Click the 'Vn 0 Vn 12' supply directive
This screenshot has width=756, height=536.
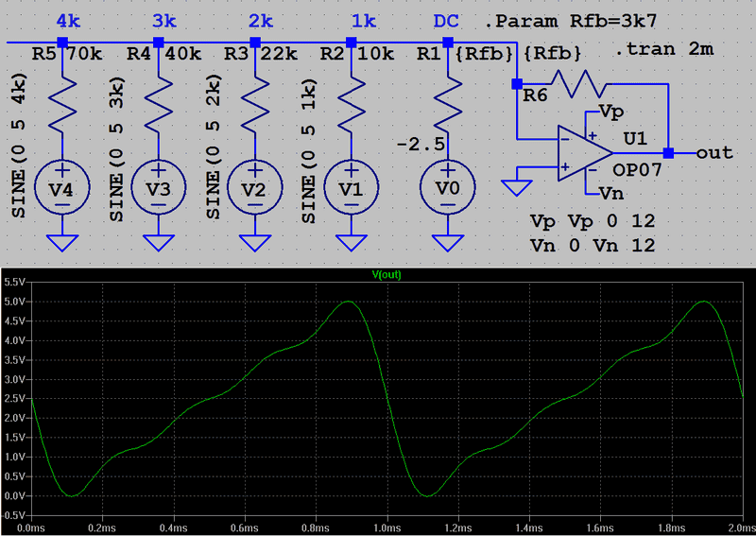593,246
